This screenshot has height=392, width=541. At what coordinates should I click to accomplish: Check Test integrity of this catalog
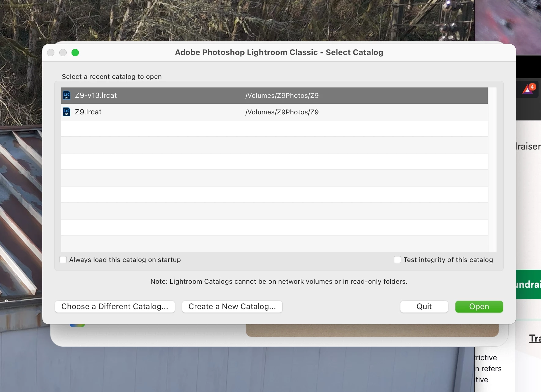pos(397,260)
